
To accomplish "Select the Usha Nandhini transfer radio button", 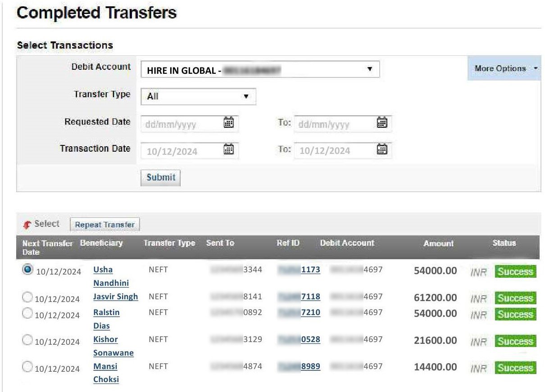I will [x=27, y=269].
